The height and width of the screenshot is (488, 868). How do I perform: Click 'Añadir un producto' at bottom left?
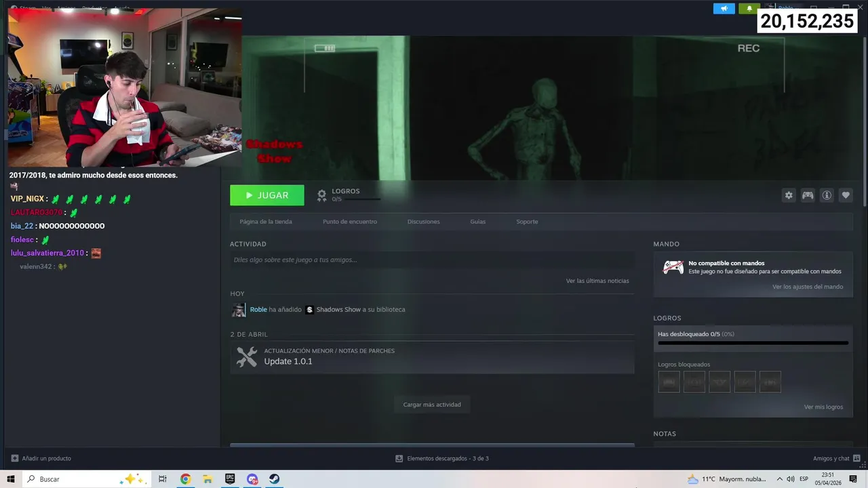(x=46, y=459)
